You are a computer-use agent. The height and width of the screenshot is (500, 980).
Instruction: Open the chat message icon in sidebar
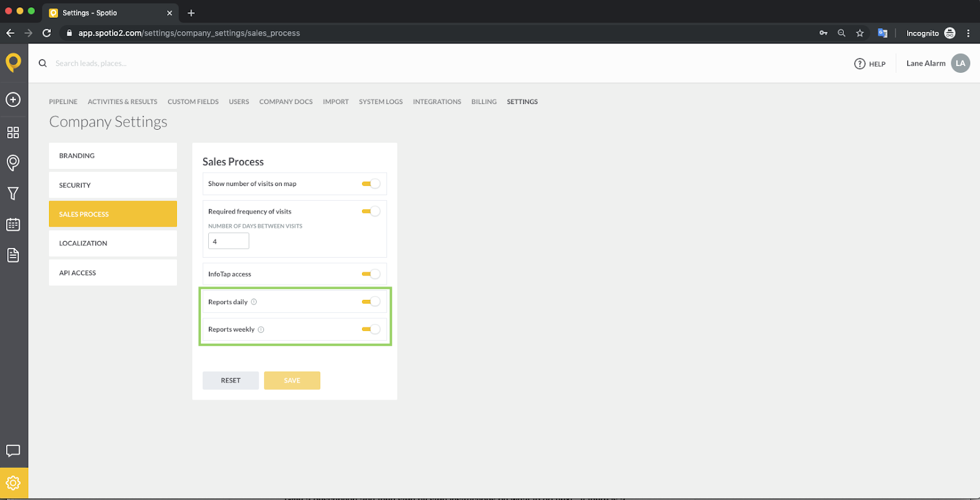pos(13,451)
